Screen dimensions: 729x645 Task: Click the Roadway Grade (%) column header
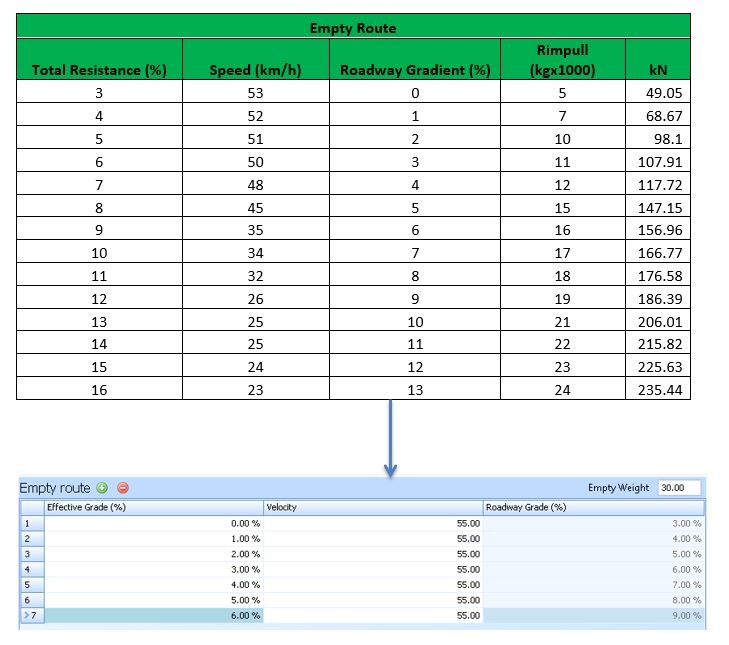[594, 507]
